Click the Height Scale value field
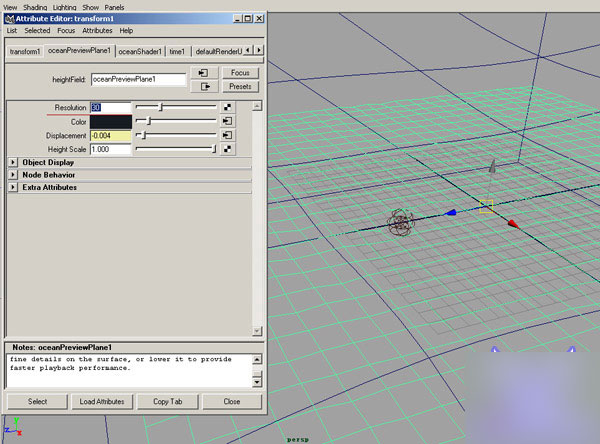Viewport: 600px width, 444px height. click(111, 149)
